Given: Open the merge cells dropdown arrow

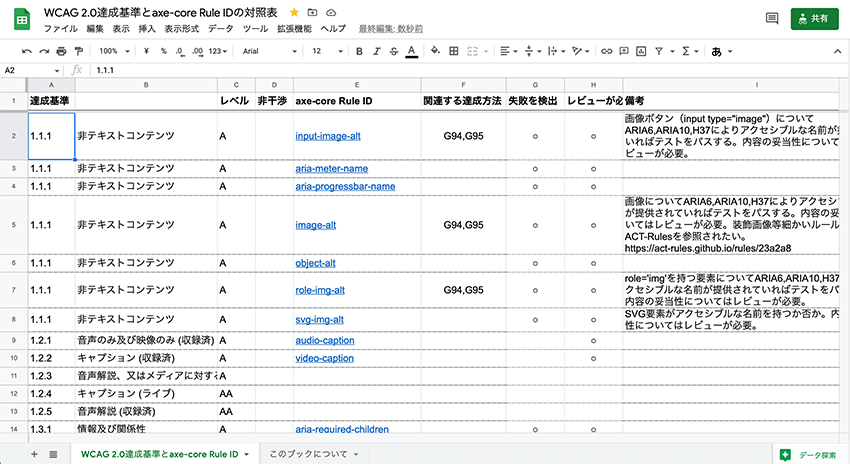Looking at the screenshot, I should tap(486, 51).
